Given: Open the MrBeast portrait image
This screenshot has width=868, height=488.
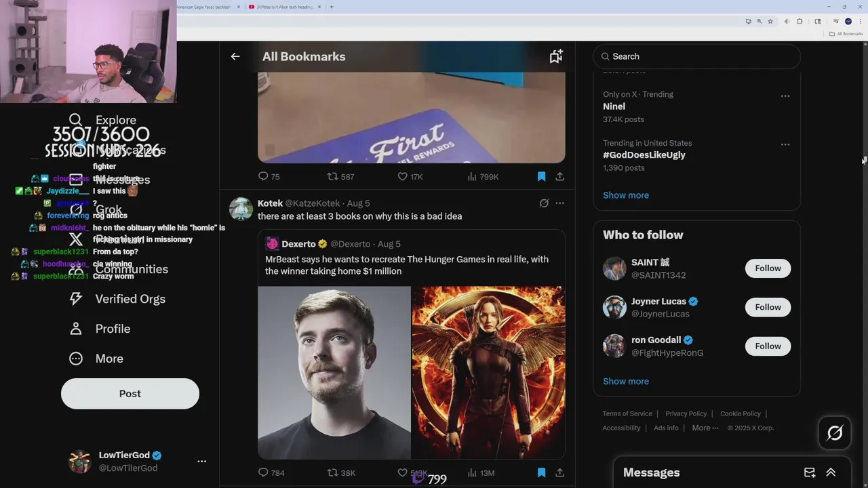Looking at the screenshot, I should tap(334, 372).
